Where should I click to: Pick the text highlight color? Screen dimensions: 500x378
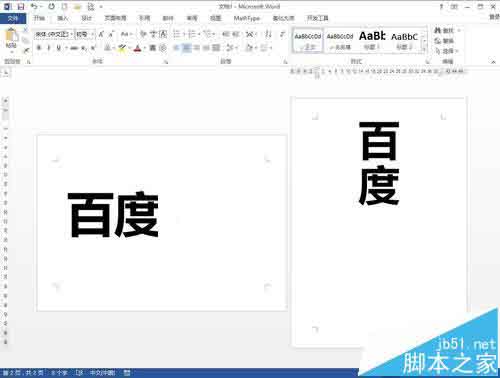[122, 48]
